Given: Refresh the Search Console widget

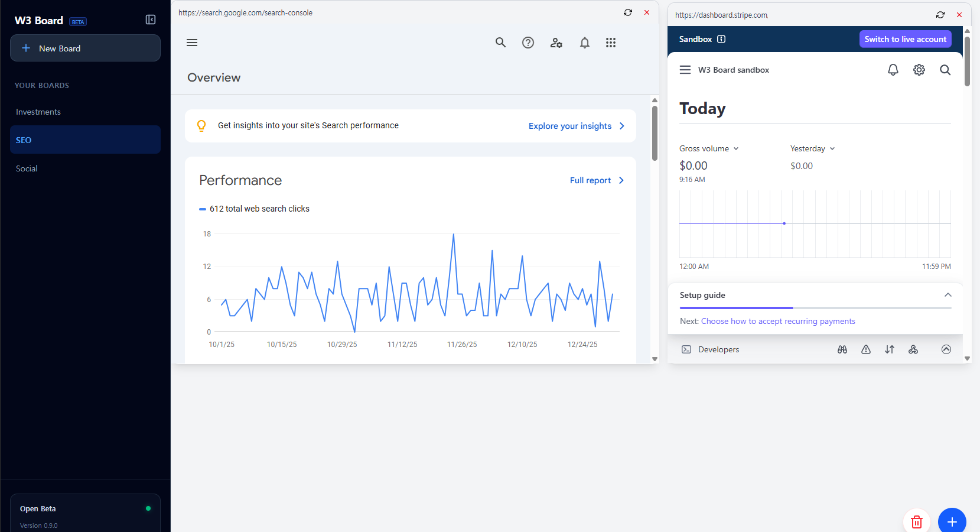Looking at the screenshot, I should (x=628, y=12).
